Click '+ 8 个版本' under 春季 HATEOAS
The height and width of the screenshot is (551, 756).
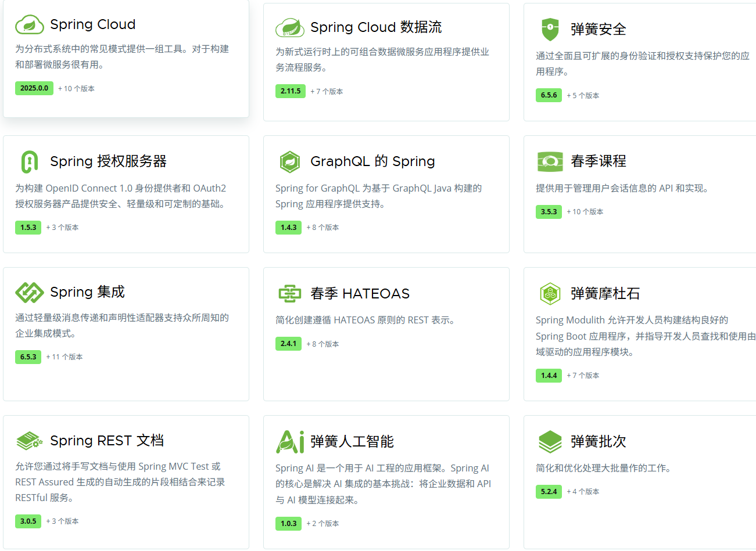coord(323,344)
